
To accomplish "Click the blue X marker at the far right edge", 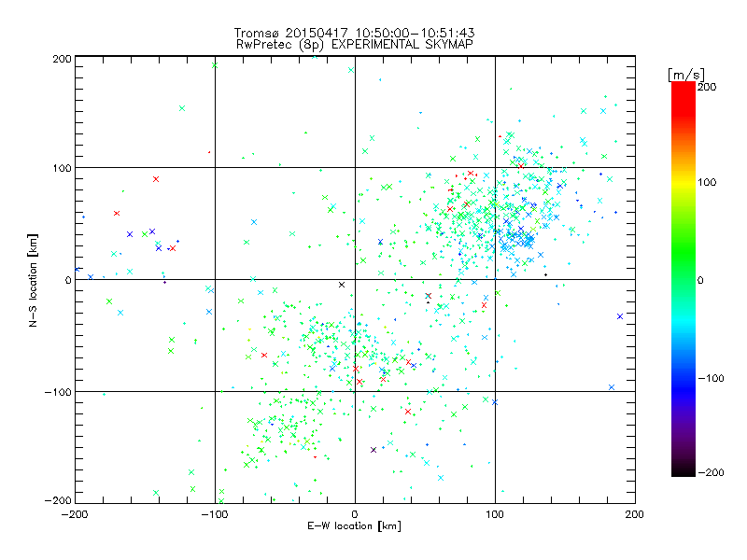I will tap(620, 316).
